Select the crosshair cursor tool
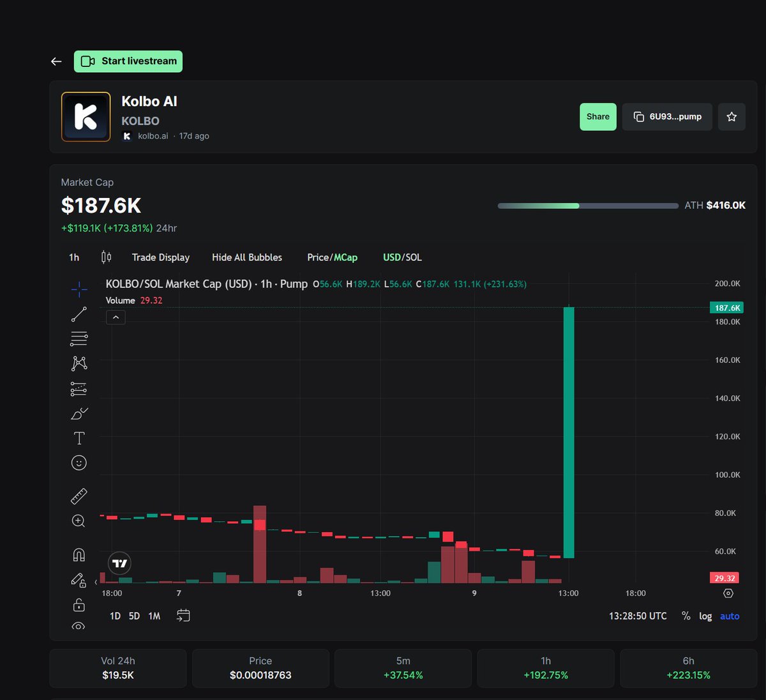766x700 pixels. point(79,289)
